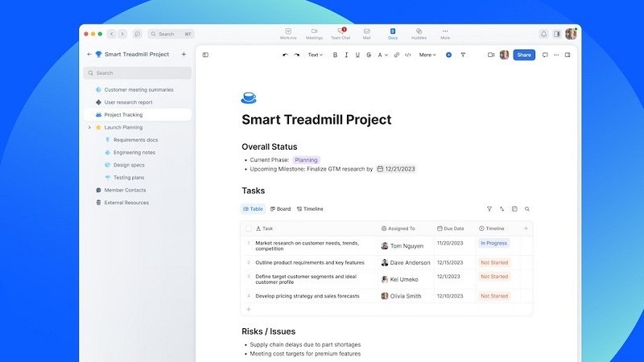Switch to Table view
Screen dimensions: 644x362
(x=253, y=209)
